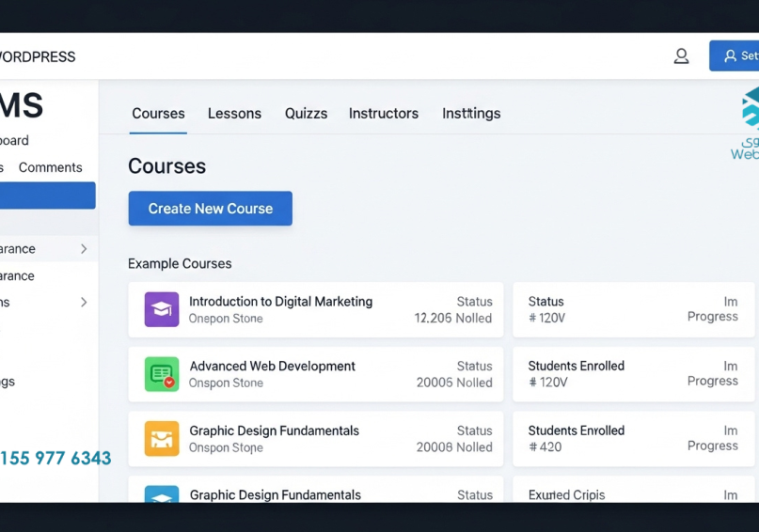
Task: Click the user profile icon in header
Action: tap(681, 56)
